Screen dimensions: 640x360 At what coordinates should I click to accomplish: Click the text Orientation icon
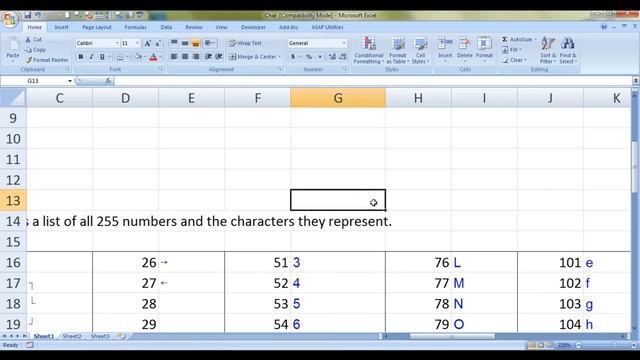209,43
